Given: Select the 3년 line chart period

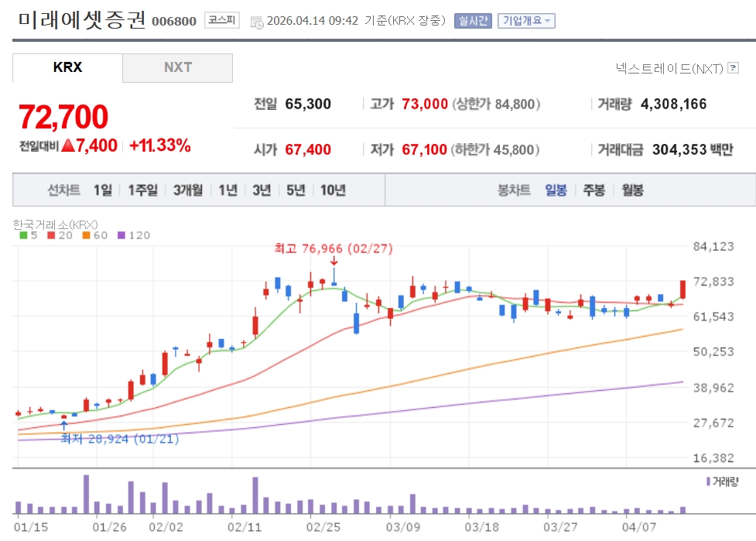Looking at the screenshot, I should coord(262,190).
